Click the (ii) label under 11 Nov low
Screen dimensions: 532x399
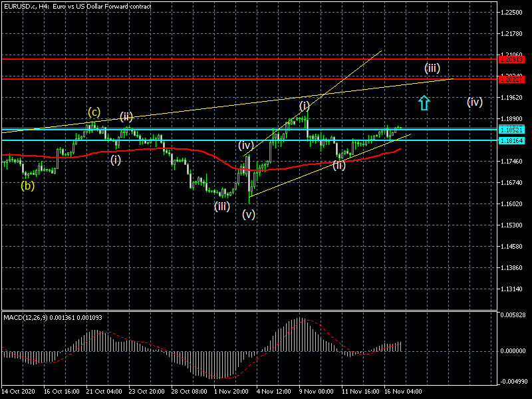coord(339,165)
